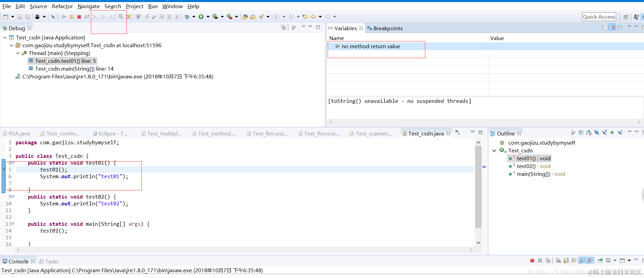Click the Disconnect debug icon
Viewport: 644px width, 278px height.
click(87, 17)
